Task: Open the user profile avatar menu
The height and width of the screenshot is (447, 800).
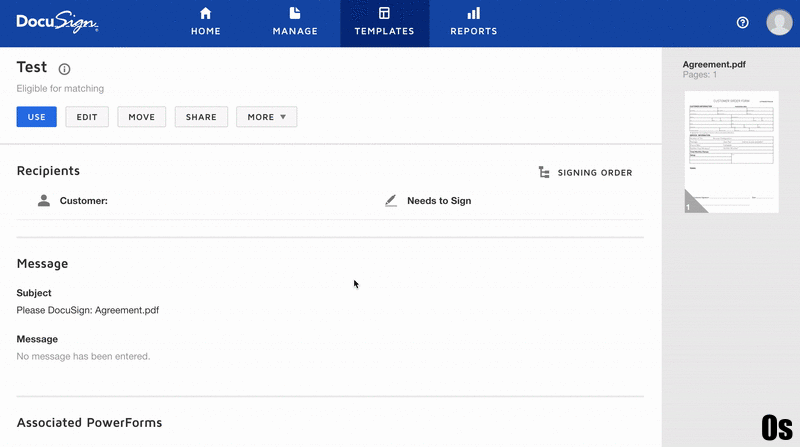Action: (x=779, y=22)
